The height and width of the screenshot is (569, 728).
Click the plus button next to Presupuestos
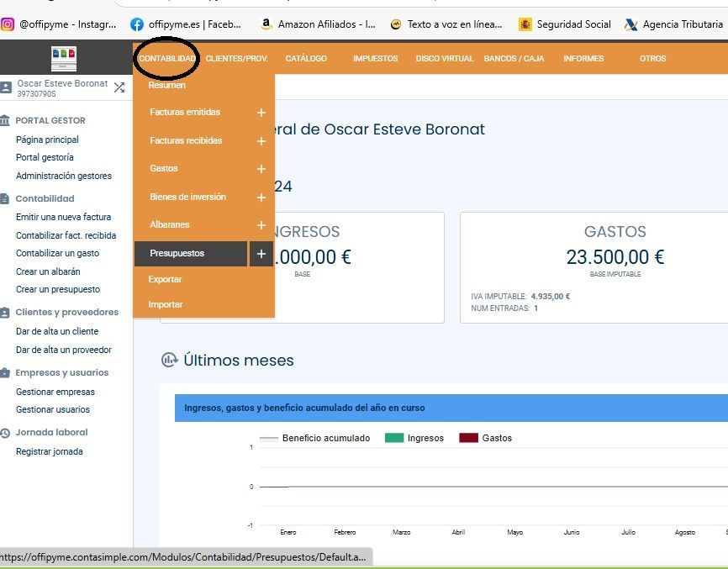(261, 254)
